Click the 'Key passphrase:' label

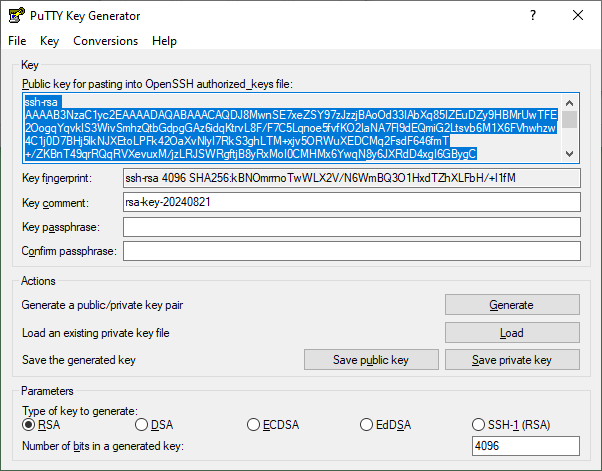click(61, 227)
